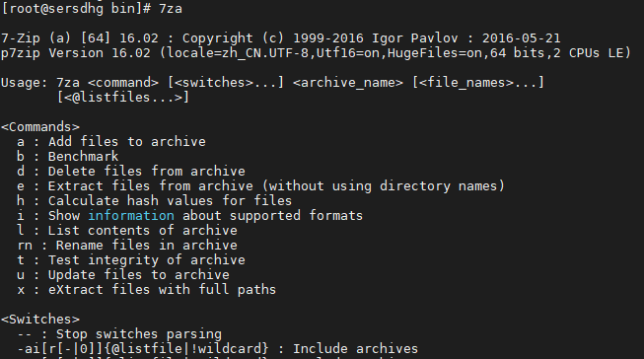This screenshot has height=359, width=644.
Task: Click the "List contents of archive" line
Action: [x=127, y=231]
